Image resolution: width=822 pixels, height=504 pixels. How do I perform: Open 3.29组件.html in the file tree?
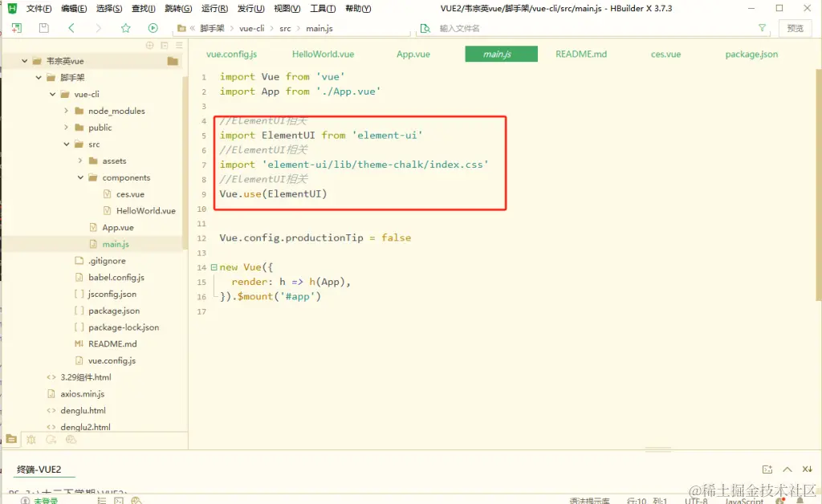(85, 377)
